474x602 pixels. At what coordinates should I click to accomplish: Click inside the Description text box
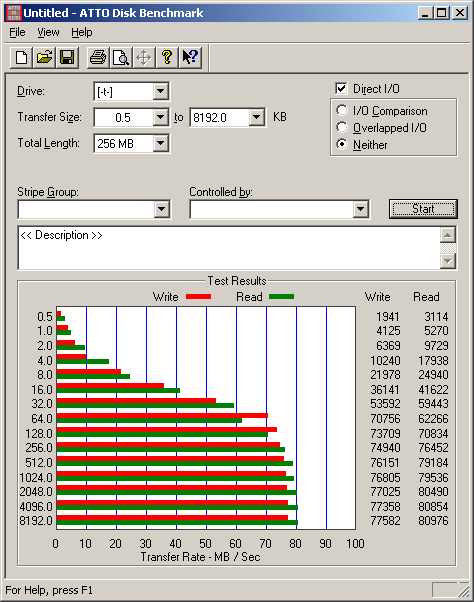coord(229,248)
